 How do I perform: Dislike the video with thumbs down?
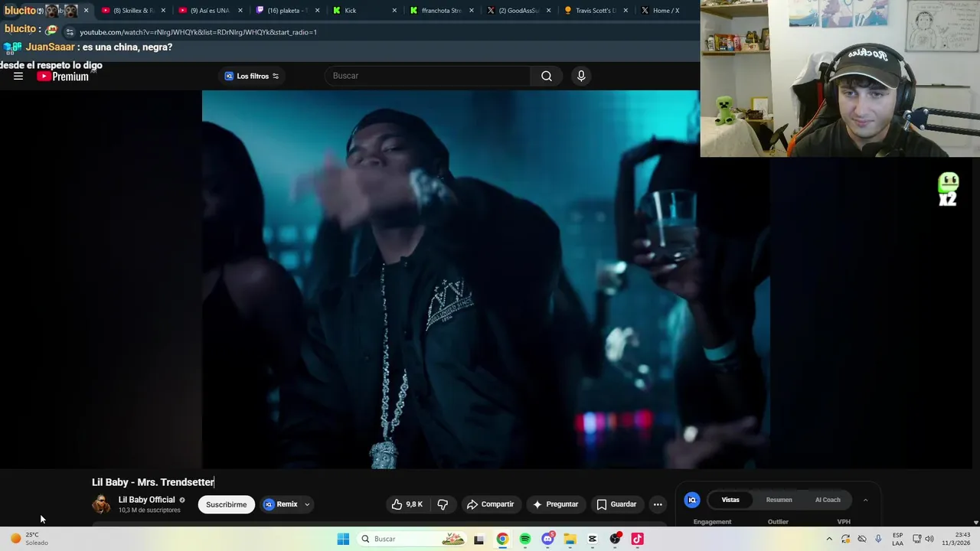pyautogui.click(x=443, y=504)
